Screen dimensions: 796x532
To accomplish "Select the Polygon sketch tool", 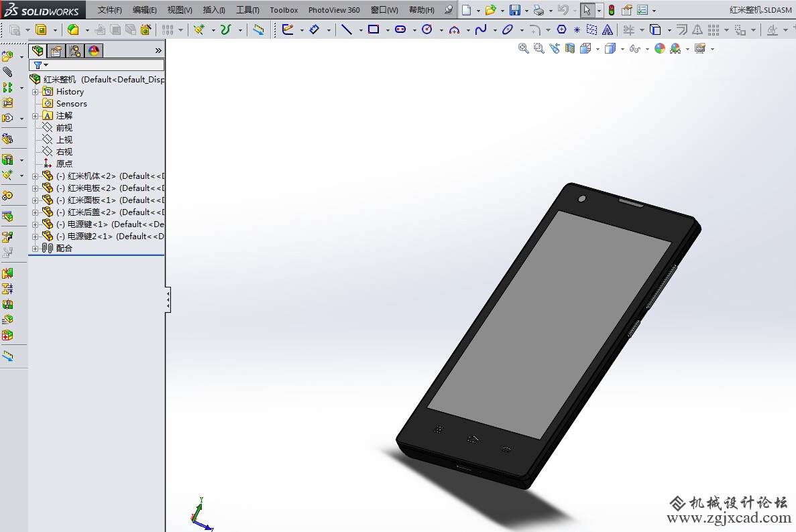I will pos(561,30).
